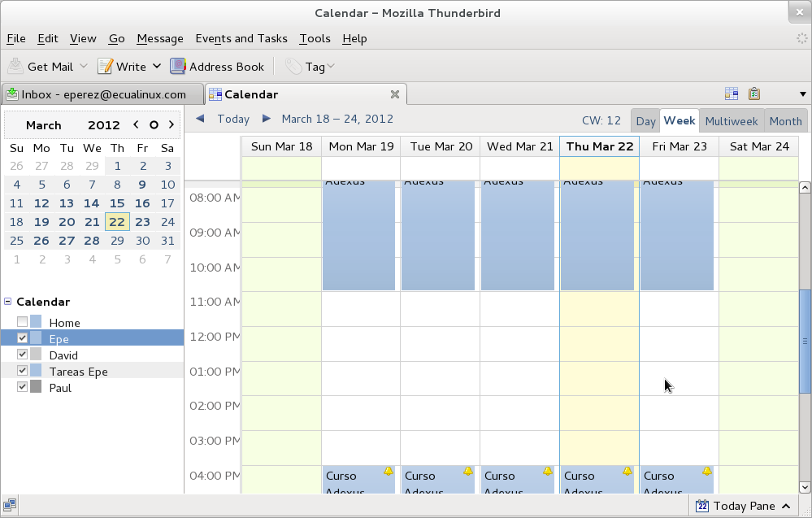Click the activity throbber icon
This screenshot has width=812, height=518.
coord(801,38)
